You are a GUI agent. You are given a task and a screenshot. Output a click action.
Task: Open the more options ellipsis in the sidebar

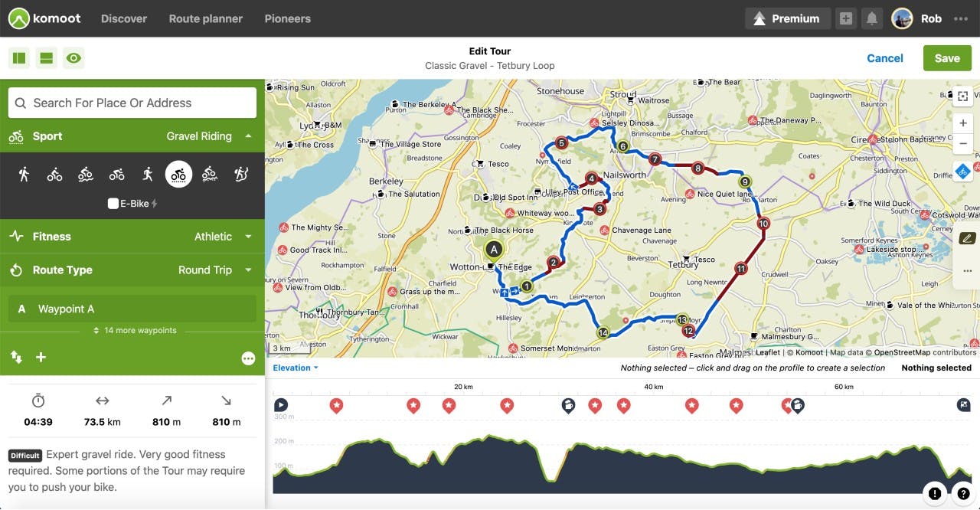(248, 358)
